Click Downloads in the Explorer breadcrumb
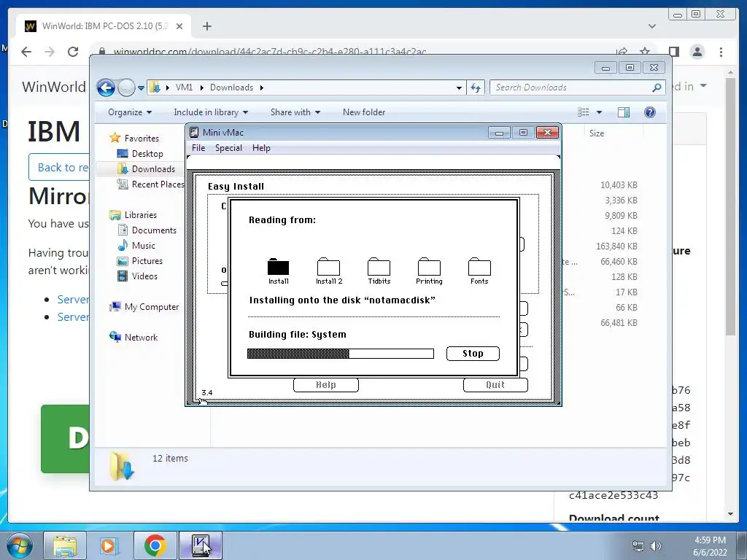This screenshot has height=560, width=747. pos(231,87)
